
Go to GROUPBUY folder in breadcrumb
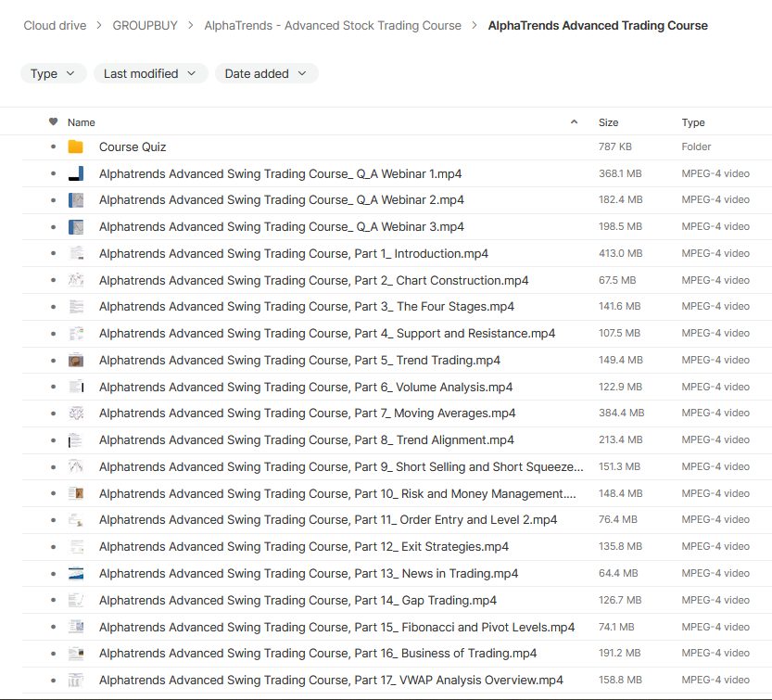point(145,26)
